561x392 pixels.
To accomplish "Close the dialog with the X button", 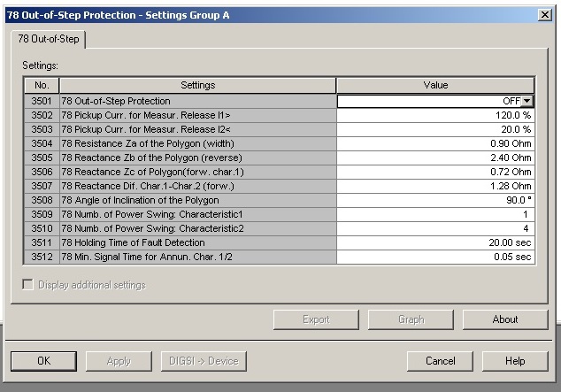I will tap(544, 15).
